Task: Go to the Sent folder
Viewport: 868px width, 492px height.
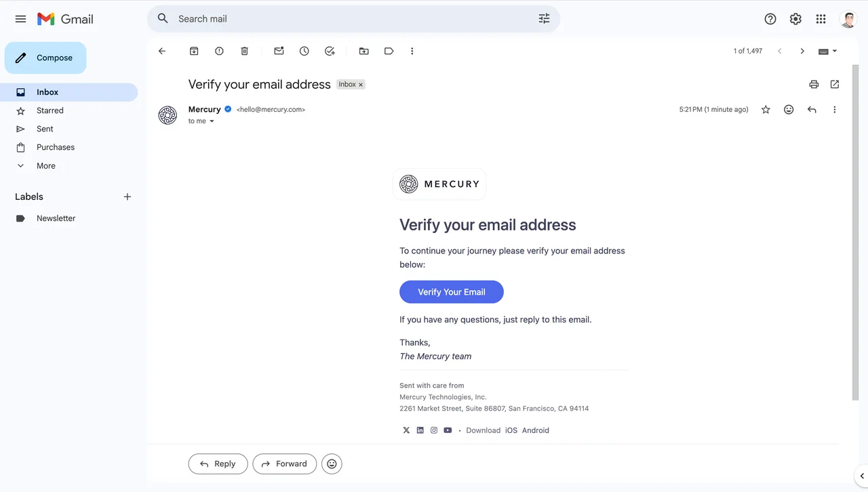Action: pyautogui.click(x=45, y=129)
